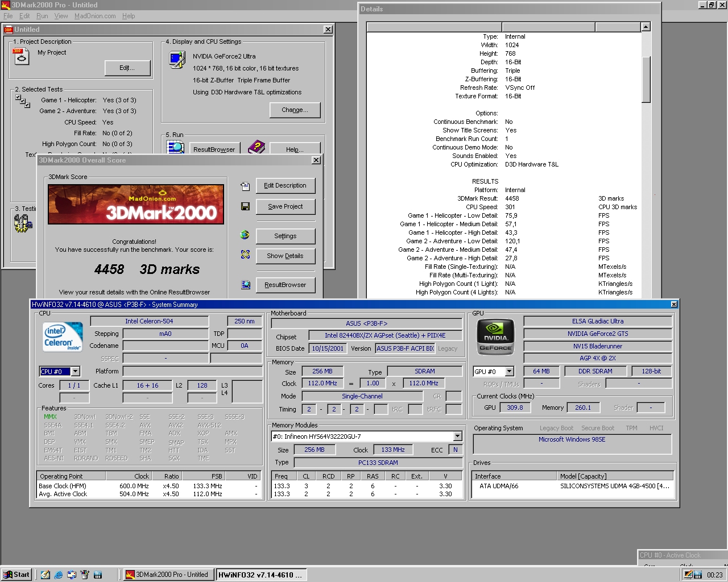Open the MadOnion.com menu

pos(94,16)
